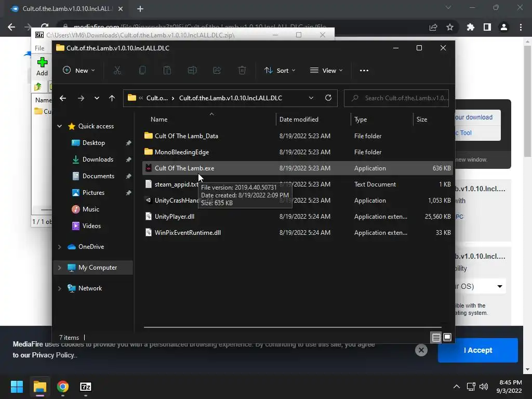Screen dimensions: 532x399
Task: Switch to Chrome from the taskbar
Action: [x=63, y=387]
